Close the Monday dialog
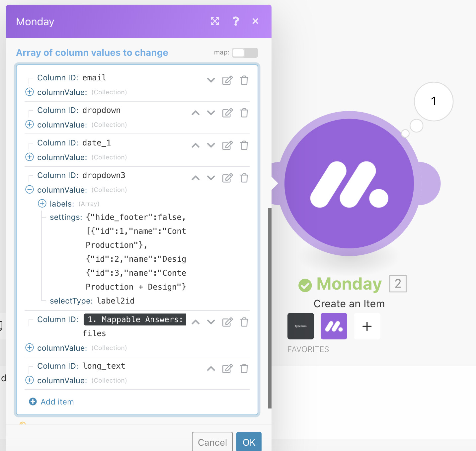This screenshot has width=476, height=451. (x=255, y=21)
